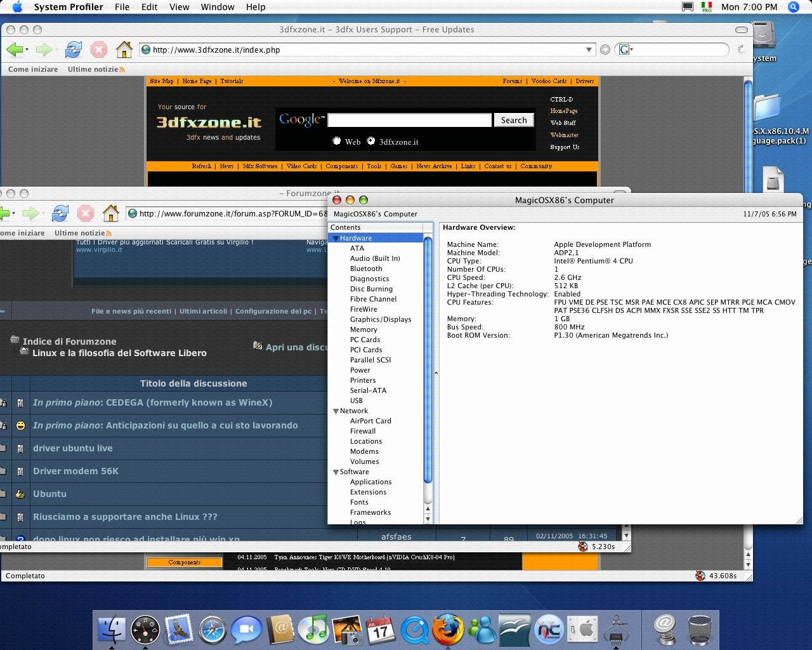Screen dimensions: 812x650
Task: Click the Go button beside 3dfxzone URL bar
Action: 605,50
